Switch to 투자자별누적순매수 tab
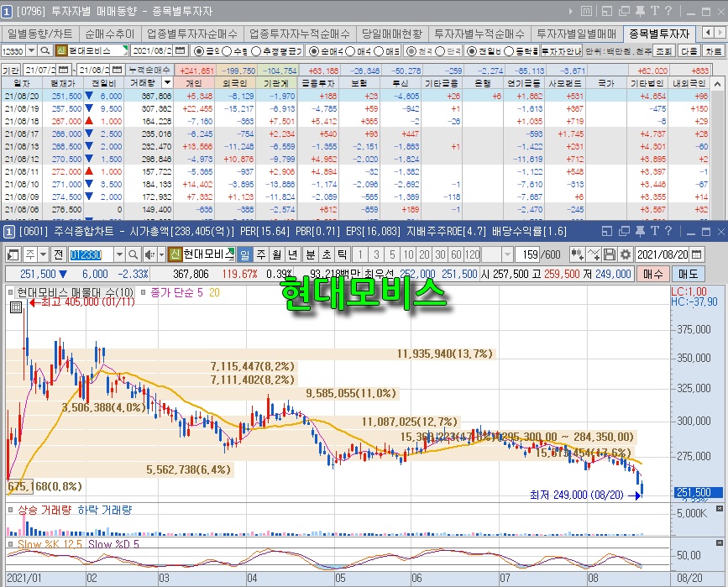The width and height of the screenshot is (728, 587). click(x=479, y=34)
